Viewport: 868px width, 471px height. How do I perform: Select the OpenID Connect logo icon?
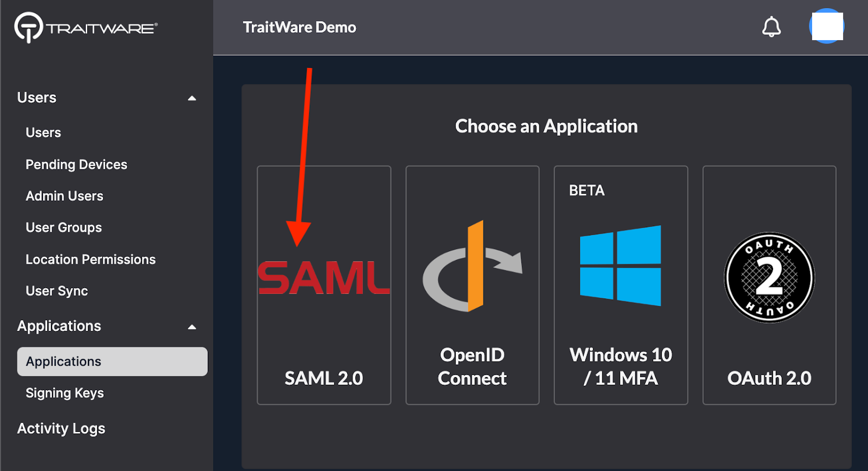click(x=472, y=266)
